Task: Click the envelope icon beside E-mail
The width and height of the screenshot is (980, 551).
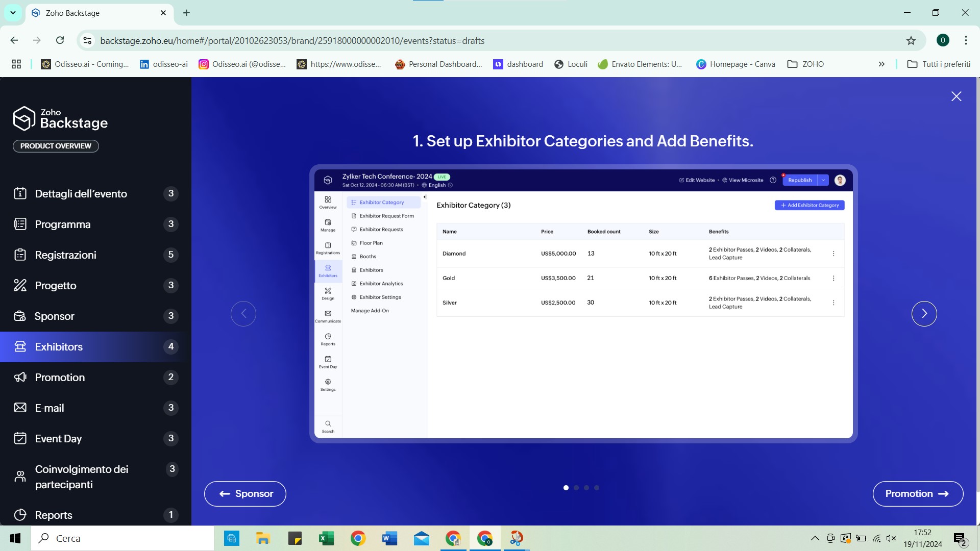Action: (20, 408)
